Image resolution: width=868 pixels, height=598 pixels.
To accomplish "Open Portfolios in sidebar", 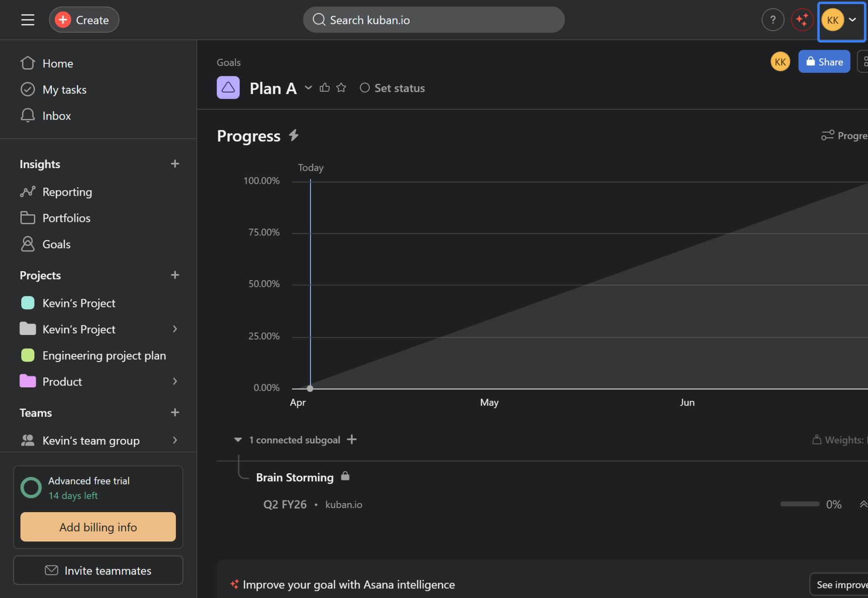I will (66, 218).
